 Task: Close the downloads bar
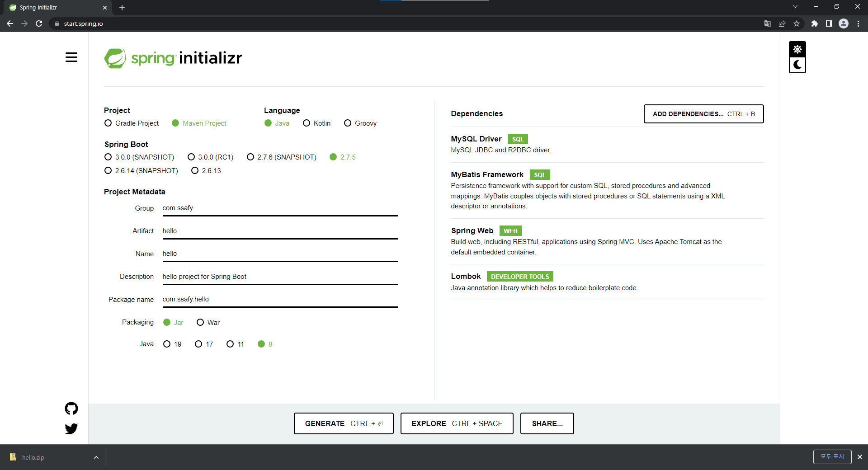tap(860, 457)
